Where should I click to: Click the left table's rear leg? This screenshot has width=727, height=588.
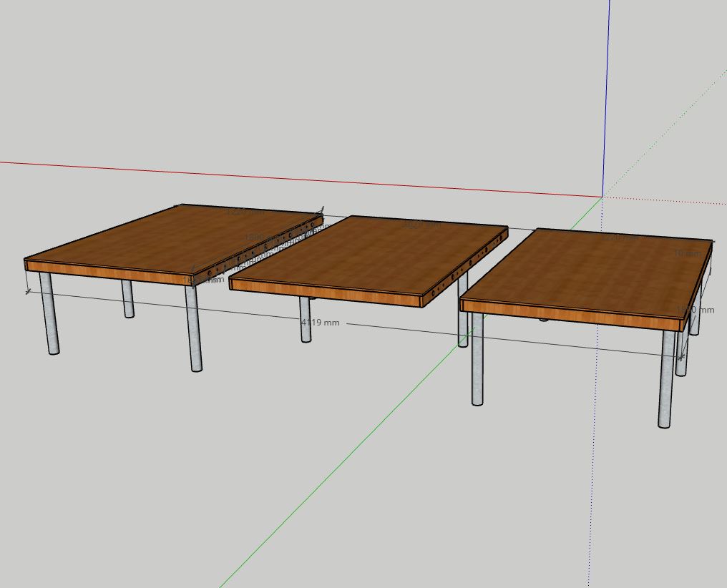tap(128, 299)
